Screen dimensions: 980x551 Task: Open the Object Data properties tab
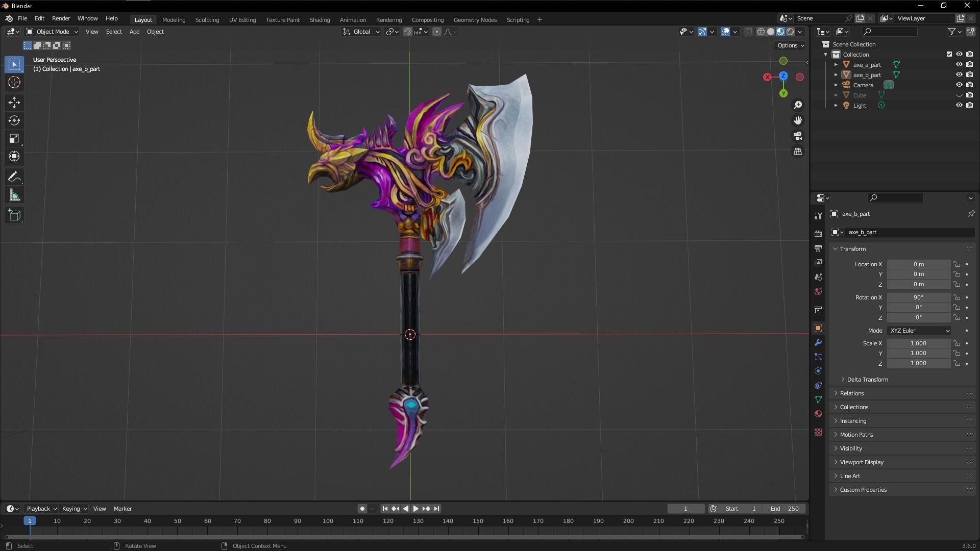coord(818,399)
